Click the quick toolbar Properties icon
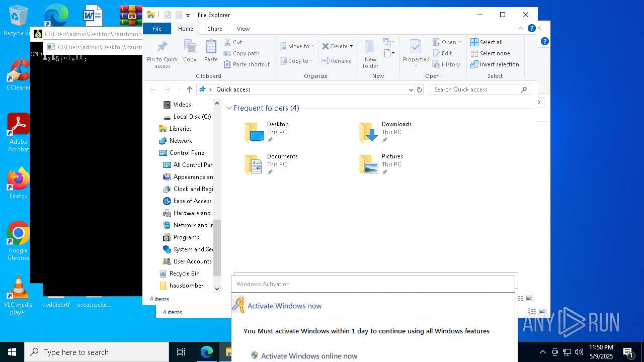Screen dimensions: 644x362 coord(168,15)
